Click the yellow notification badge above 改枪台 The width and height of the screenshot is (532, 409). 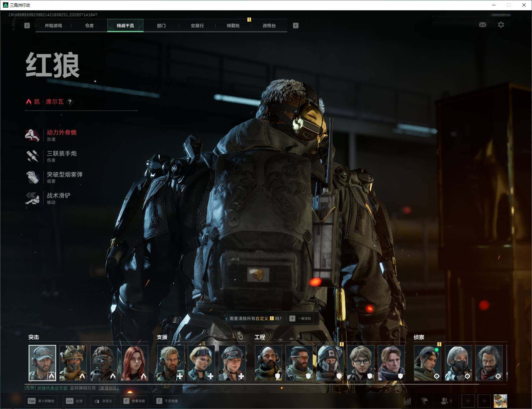point(249,20)
